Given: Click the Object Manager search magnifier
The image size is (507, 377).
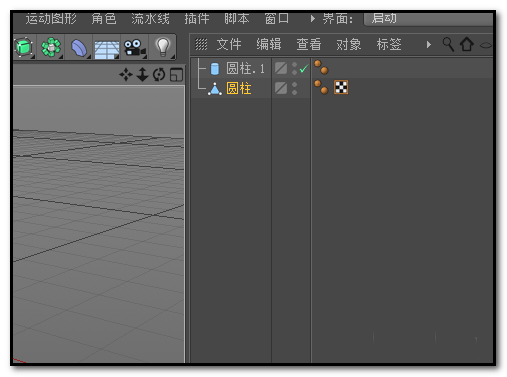Looking at the screenshot, I should point(448,44).
